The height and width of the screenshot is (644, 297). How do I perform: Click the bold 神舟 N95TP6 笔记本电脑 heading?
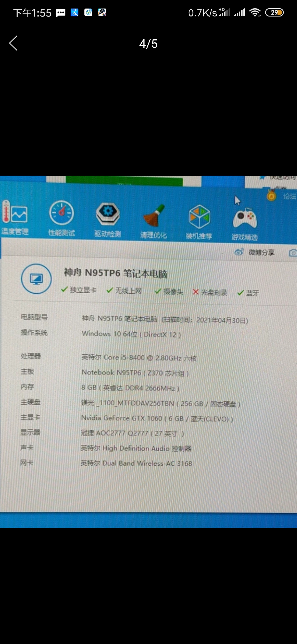tap(116, 273)
